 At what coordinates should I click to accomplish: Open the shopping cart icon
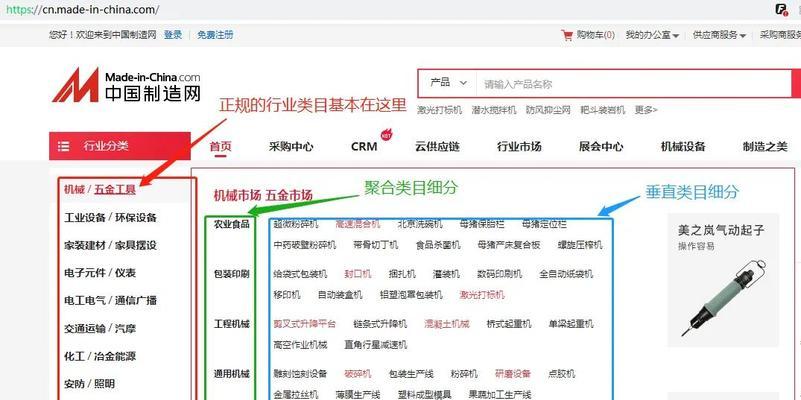click(x=567, y=35)
